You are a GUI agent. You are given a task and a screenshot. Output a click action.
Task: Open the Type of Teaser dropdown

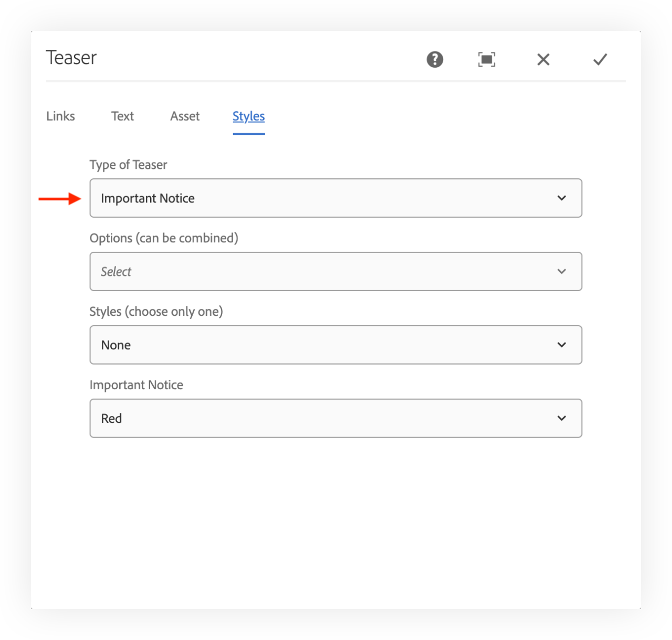336,198
